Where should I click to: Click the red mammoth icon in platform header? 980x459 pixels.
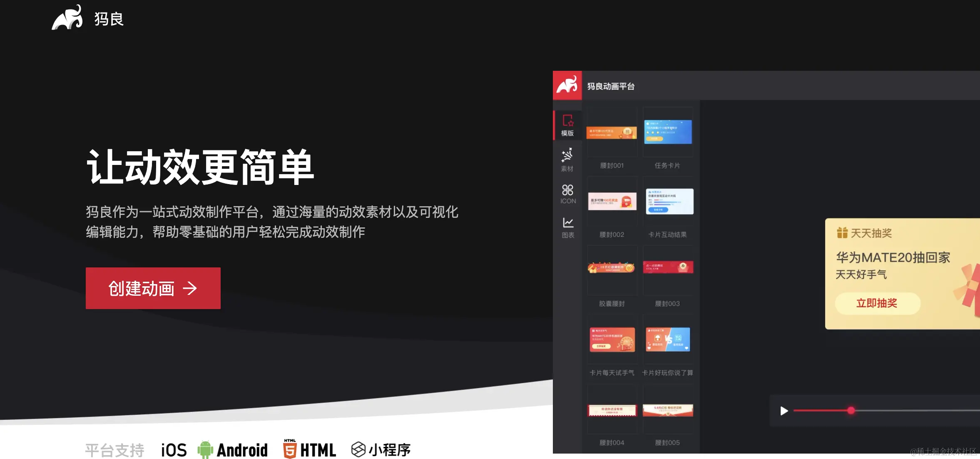pos(567,85)
